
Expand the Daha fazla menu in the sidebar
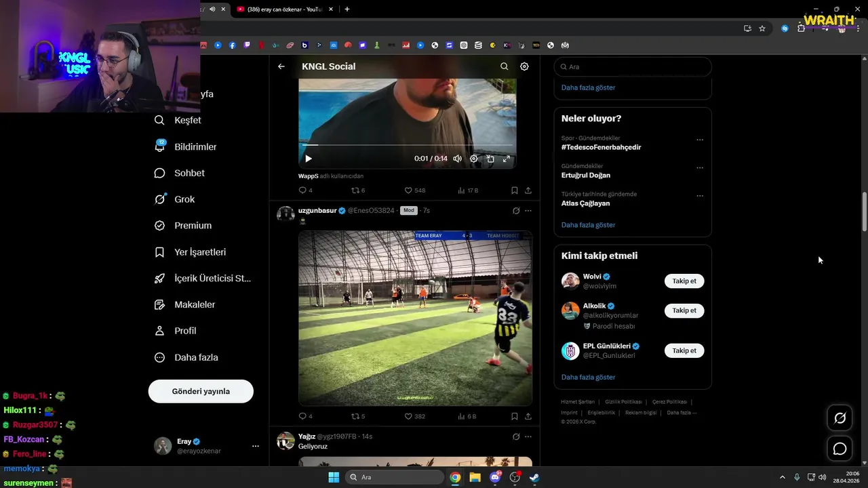coord(186,357)
